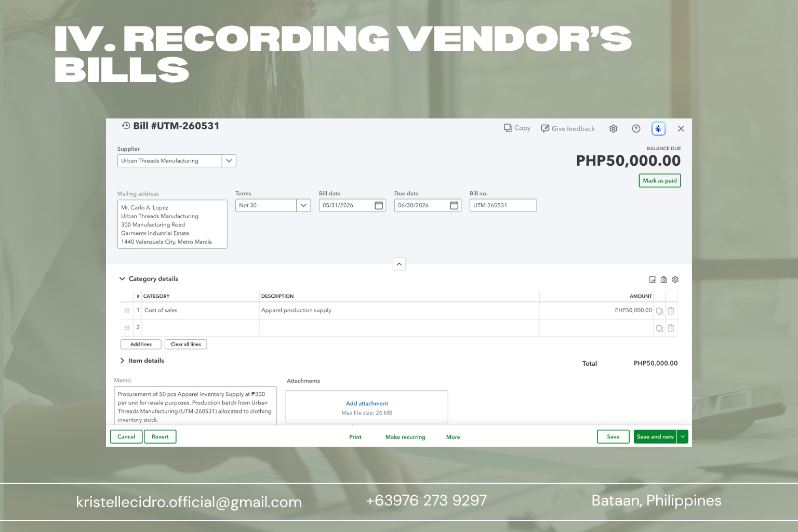Viewport: 798px width, 532px height.
Task: Click the AMOUNT column header
Action: coord(641,296)
